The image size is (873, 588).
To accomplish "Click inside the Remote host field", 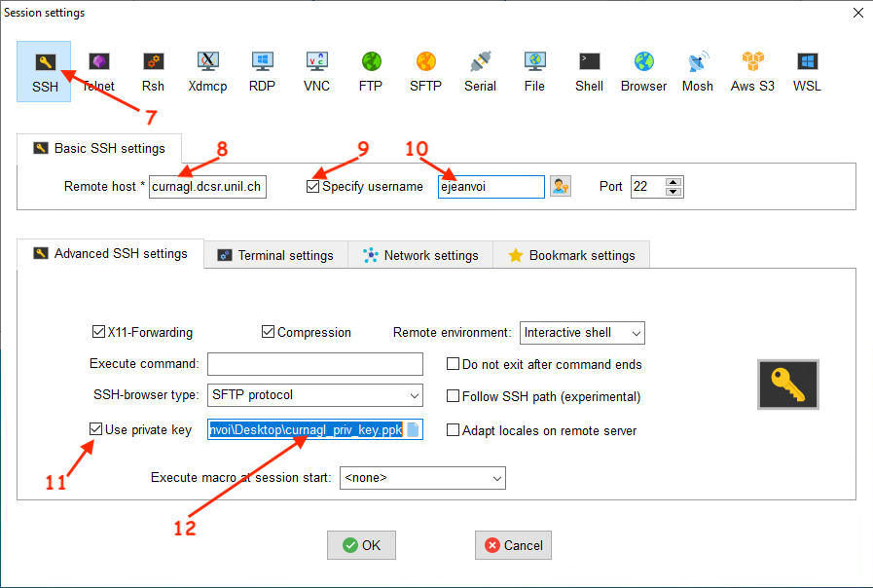I will coord(206,186).
